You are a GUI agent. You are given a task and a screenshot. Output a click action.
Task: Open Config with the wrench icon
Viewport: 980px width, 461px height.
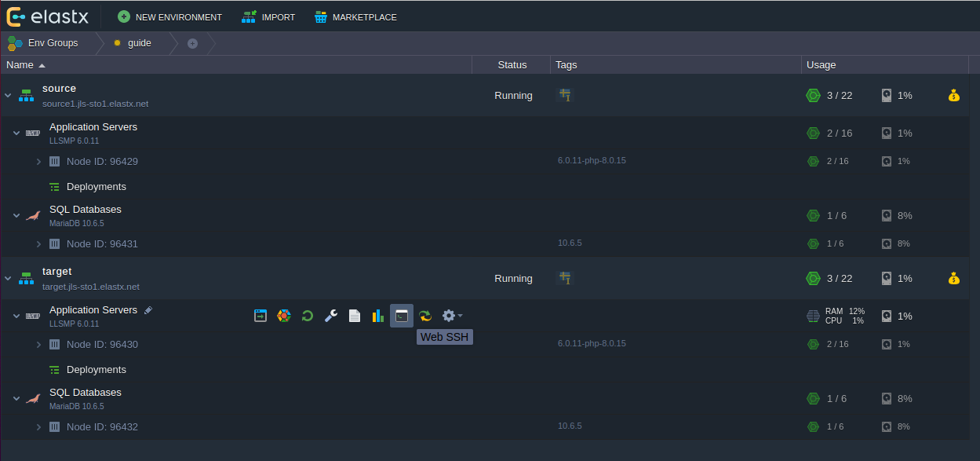331,316
